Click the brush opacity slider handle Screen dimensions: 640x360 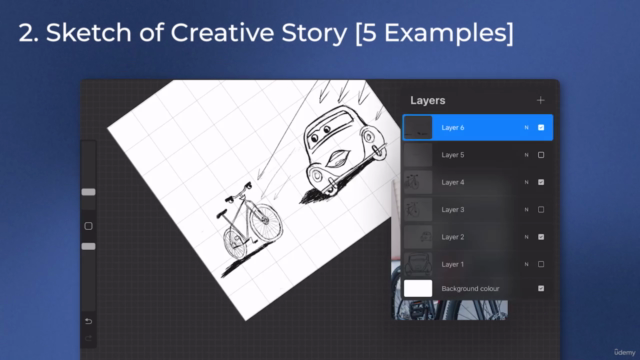(88, 246)
